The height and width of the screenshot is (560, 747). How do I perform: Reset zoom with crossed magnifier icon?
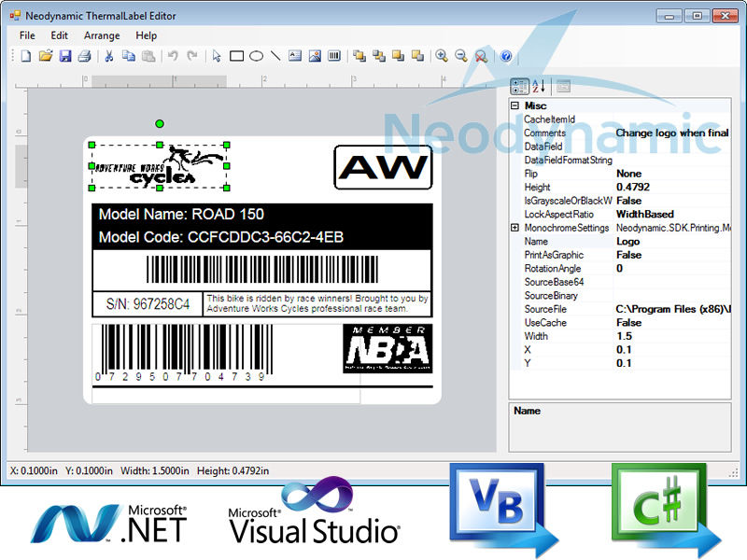pyautogui.click(x=481, y=57)
